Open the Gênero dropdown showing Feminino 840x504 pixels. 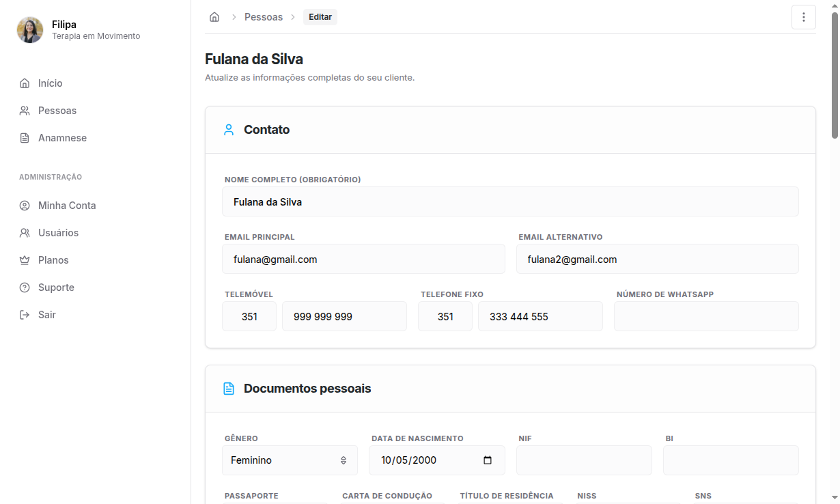tap(290, 460)
